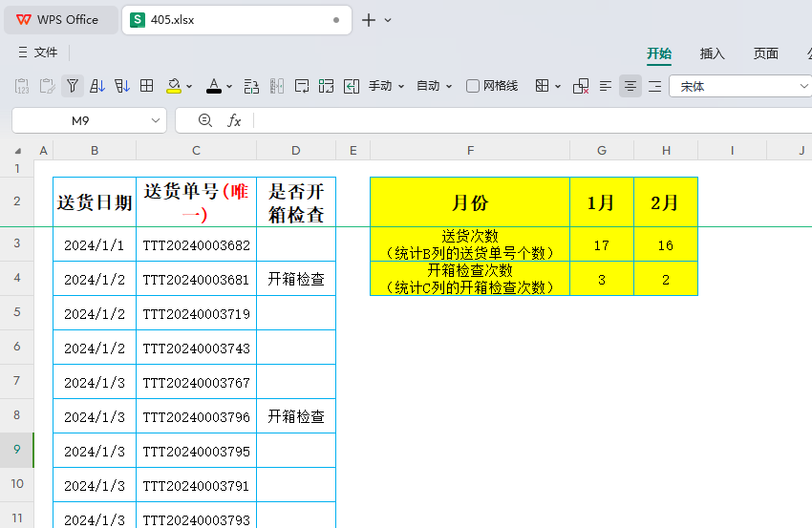Image resolution: width=812 pixels, height=528 pixels.
Task: Align text left
Action: click(606, 86)
